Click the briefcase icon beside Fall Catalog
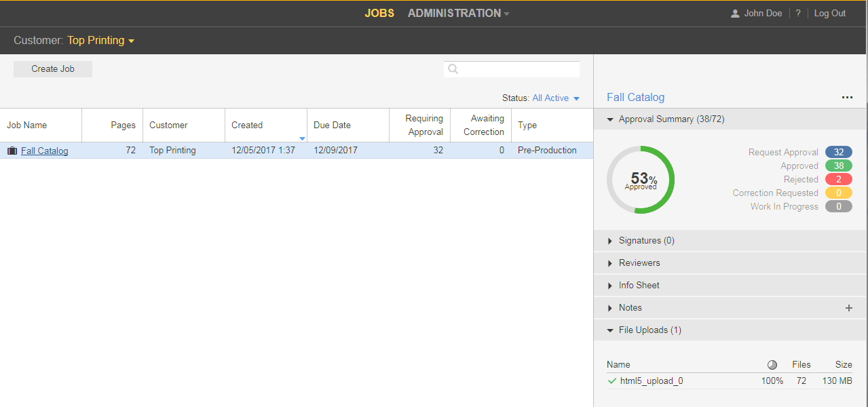This screenshot has height=407, width=868. [x=12, y=151]
